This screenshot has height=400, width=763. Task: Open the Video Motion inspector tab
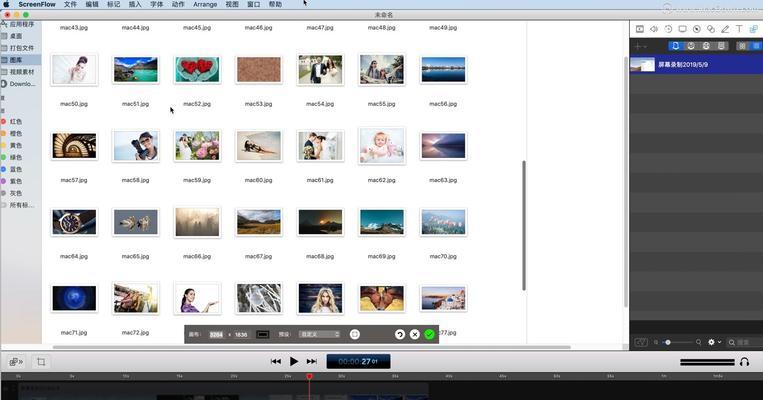pos(668,29)
